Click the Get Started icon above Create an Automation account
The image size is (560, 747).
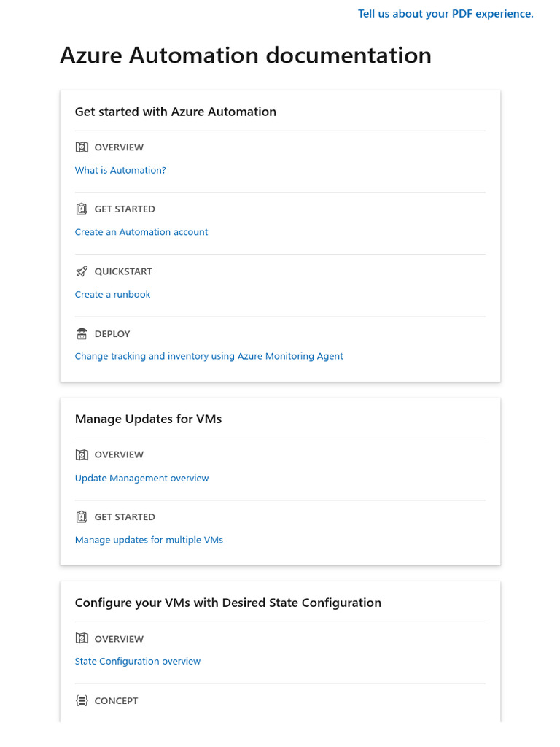(82, 209)
